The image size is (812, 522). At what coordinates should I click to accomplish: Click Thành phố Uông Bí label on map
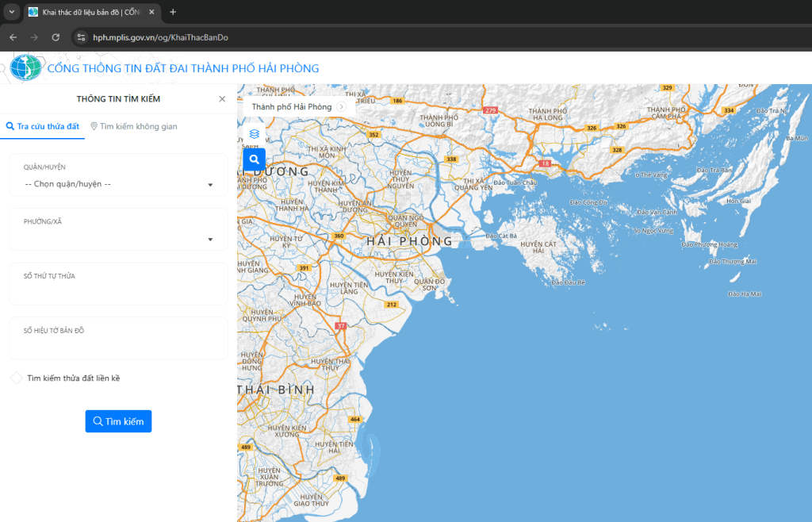click(439, 121)
